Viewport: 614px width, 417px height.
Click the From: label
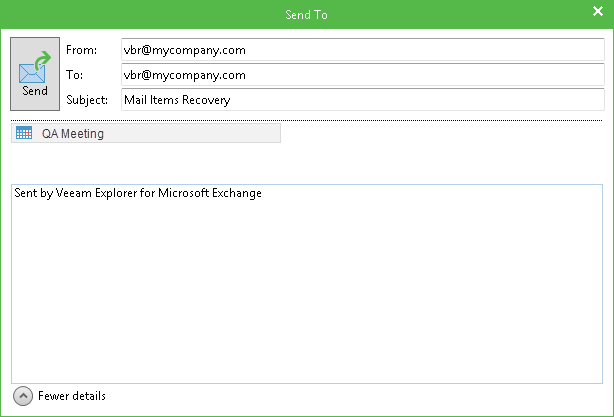click(81, 50)
